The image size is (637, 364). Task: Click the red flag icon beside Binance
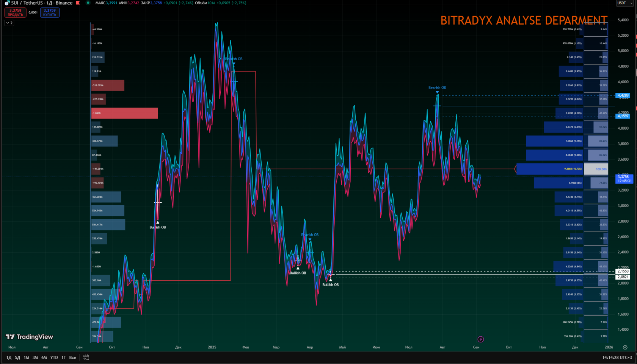coord(78,3)
